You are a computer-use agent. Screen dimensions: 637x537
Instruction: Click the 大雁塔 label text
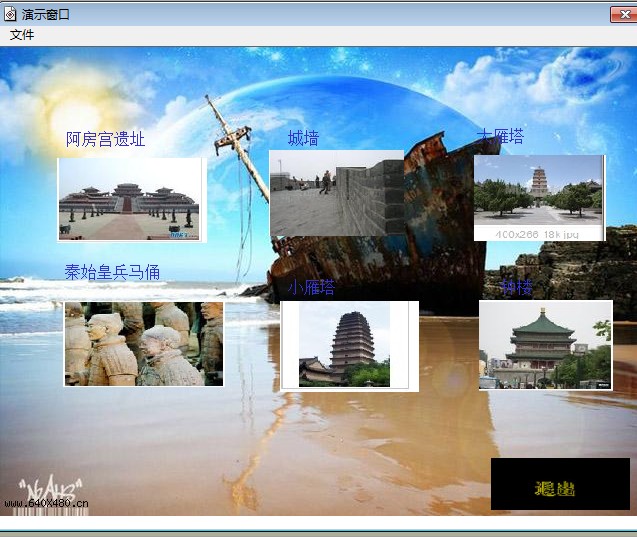pyautogui.click(x=500, y=136)
